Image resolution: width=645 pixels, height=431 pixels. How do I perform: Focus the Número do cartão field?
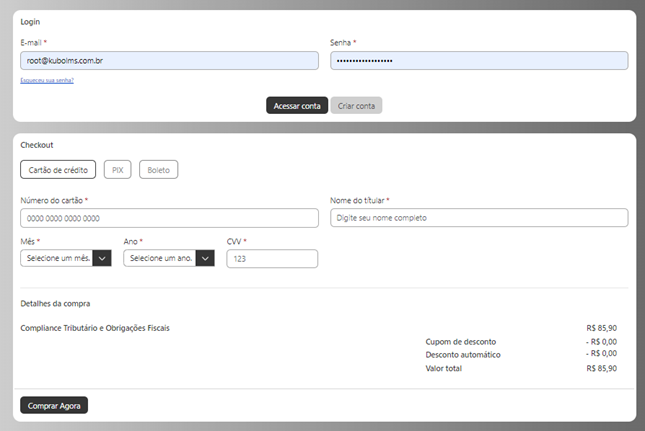tap(168, 218)
